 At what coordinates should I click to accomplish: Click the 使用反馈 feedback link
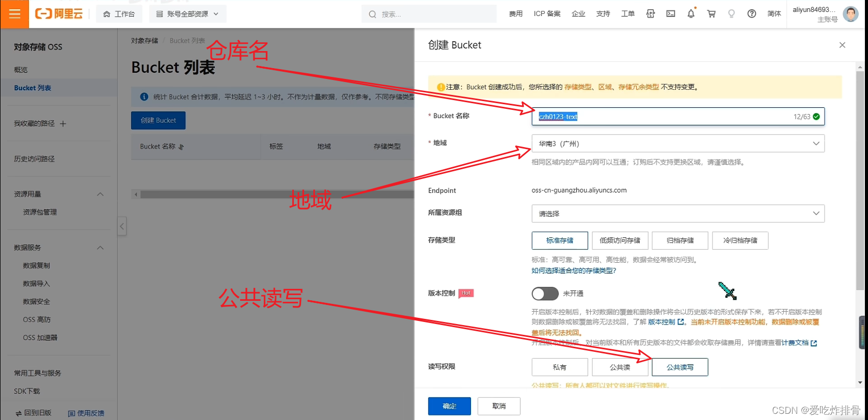click(86, 413)
